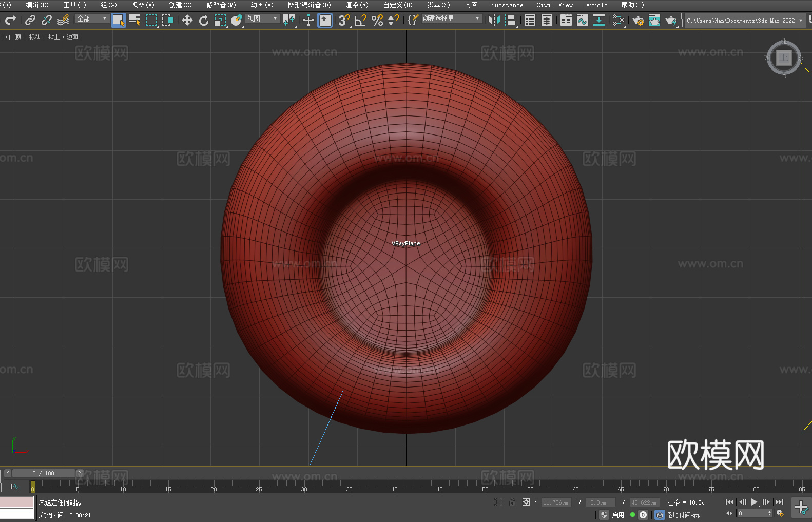Activate Bind to Space Warp tool
Viewport: 812px width, 522px height.
click(63, 20)
